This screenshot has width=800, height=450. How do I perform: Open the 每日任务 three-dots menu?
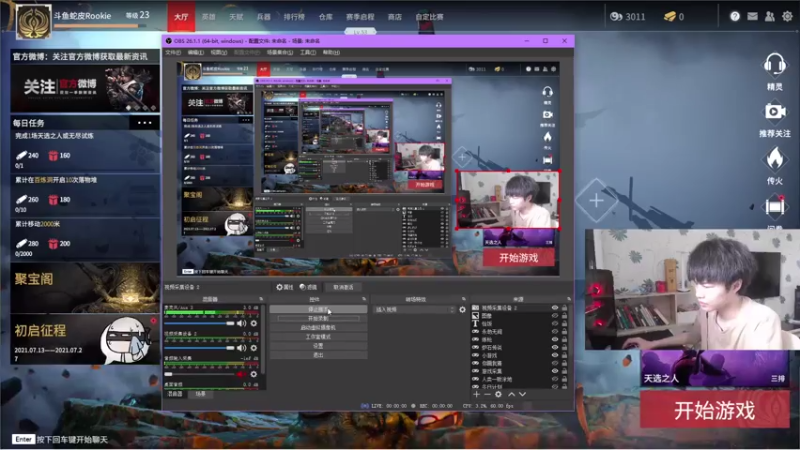(144, 122)
